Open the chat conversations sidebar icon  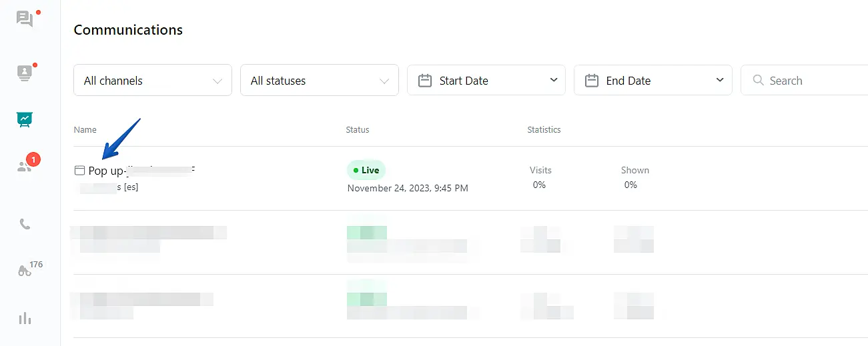pyautogui.click(x=25, y=19)
